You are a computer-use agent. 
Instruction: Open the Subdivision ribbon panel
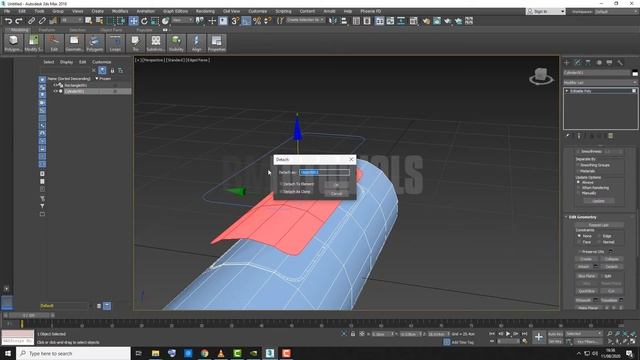(156, 43)
